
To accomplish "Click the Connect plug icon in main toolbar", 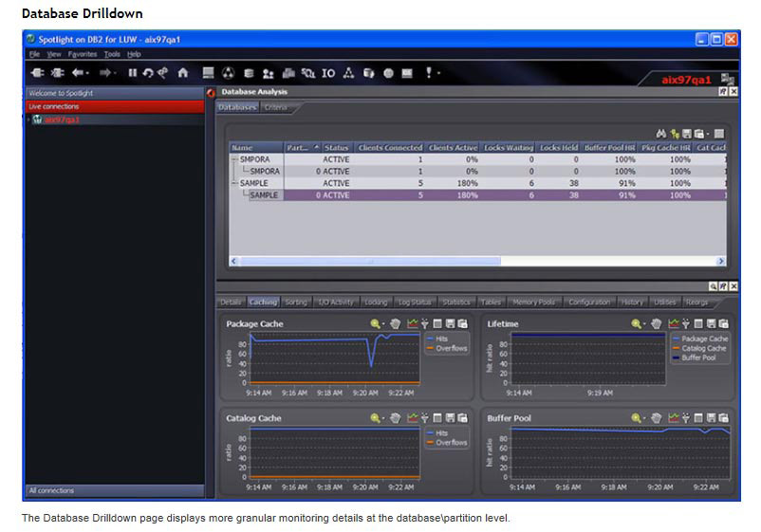I will (37, 73).
